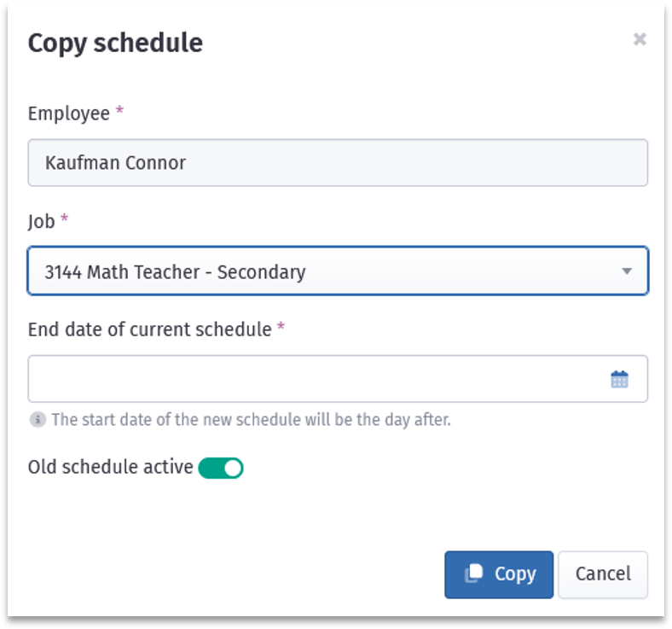The image size is (672, 629).
Task: Click the Copy button text
Action: pyautogui.click(x=515, y=574)
